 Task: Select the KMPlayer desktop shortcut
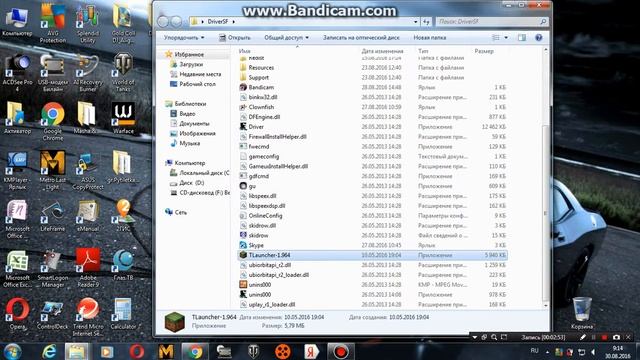[18, 170]
